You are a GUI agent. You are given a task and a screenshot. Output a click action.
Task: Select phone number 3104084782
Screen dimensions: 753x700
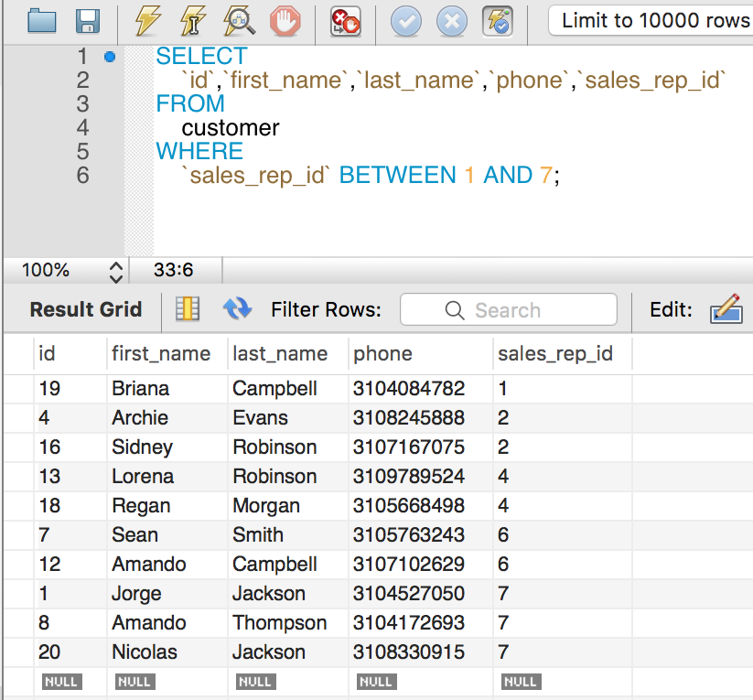[421, 389]
